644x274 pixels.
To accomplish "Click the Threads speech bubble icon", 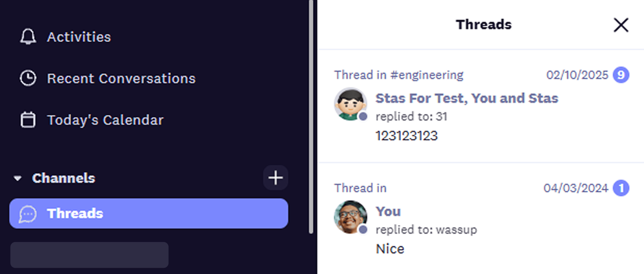I will click(28, 214).
